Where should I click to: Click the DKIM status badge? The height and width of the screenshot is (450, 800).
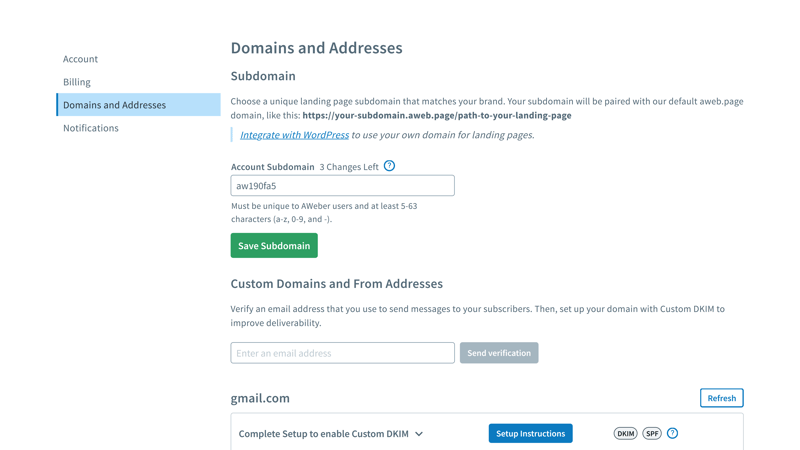pyautogui.click(x=625, y=434)
